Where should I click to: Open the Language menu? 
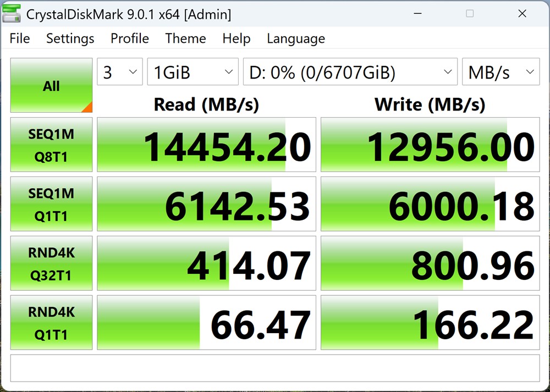pos(295,38)
